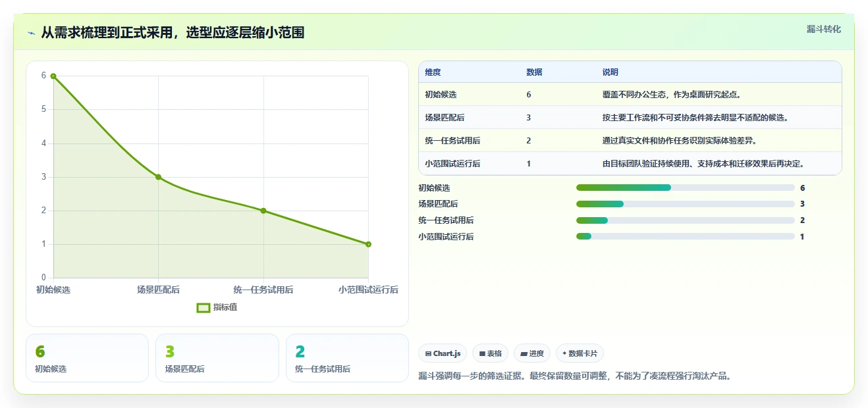
Task: Select the 表格 tag chip
Action: (x=490, y=353)
